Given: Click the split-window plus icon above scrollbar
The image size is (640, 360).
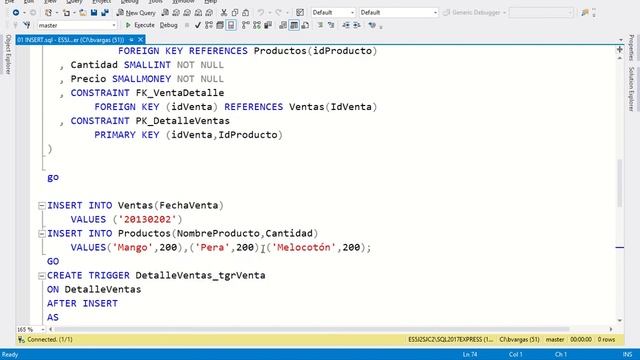Looking at the screenshot, I should [620, 49].
